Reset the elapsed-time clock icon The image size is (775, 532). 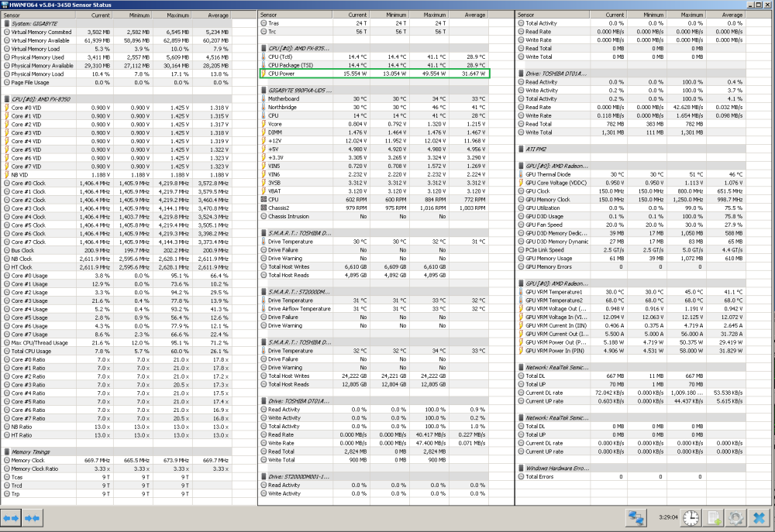[691, 518]
